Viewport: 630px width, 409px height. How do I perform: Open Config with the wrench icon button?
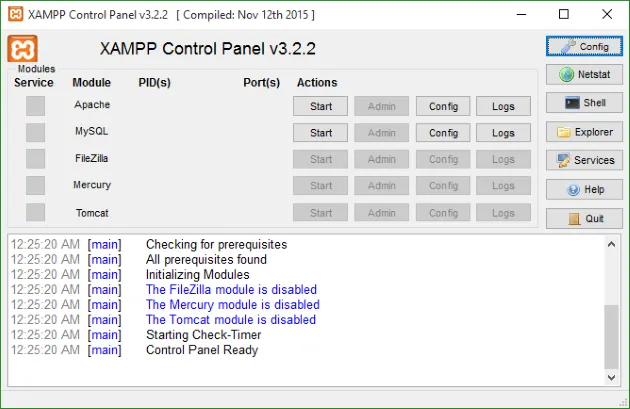pos(584,47)
